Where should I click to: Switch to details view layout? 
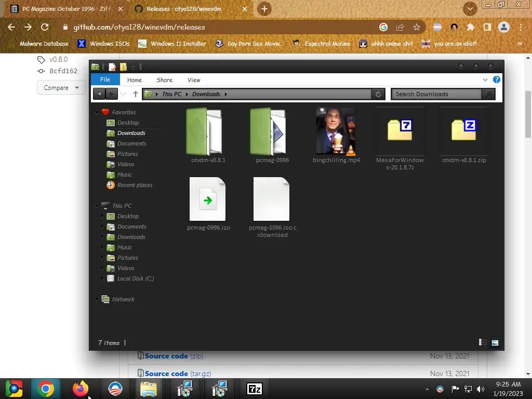[x=483, y=342]
